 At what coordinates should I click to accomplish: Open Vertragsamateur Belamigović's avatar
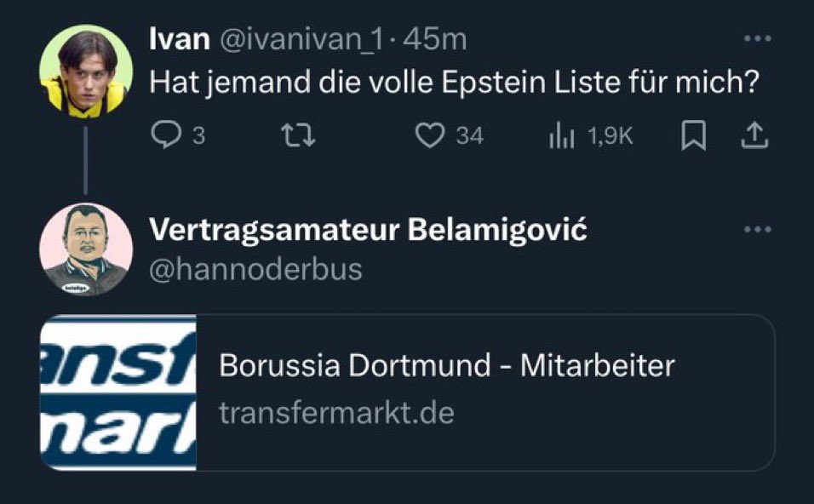point(86,249)
